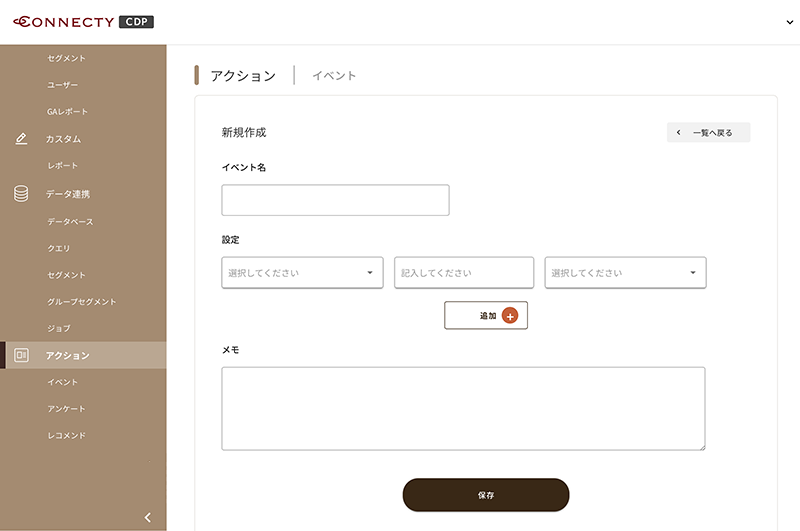
Task: Open レコメンド in the sidebar
Action: (66, 435)
